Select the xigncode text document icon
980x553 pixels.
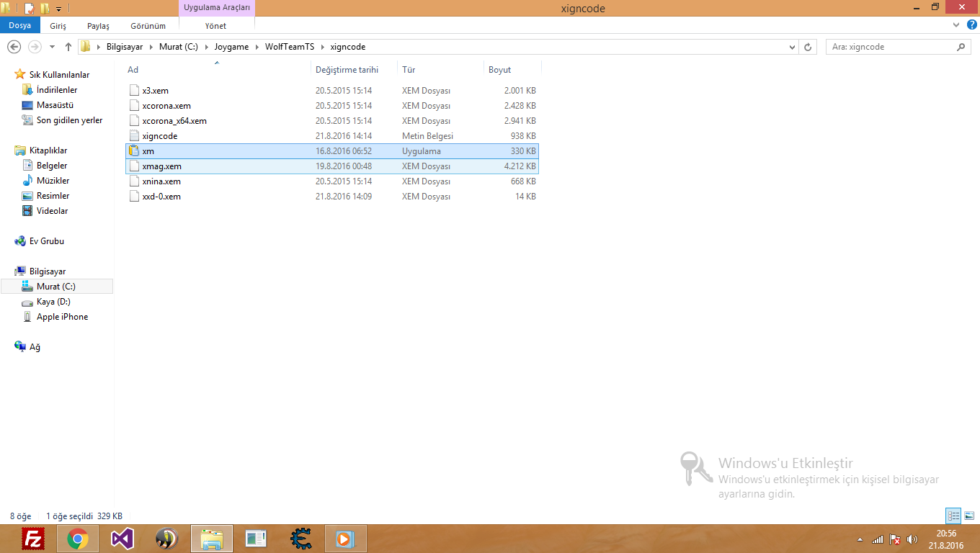coord(133,136)
